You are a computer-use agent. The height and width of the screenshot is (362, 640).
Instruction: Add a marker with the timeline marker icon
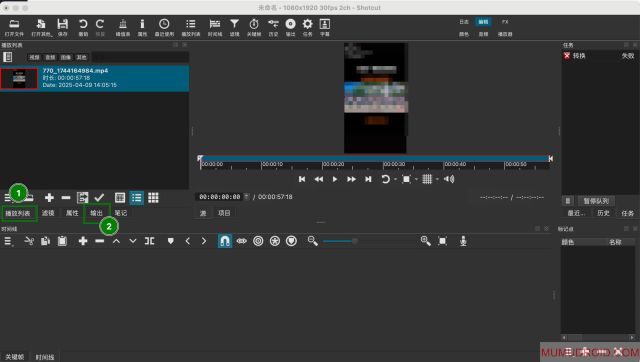point(171,241)
